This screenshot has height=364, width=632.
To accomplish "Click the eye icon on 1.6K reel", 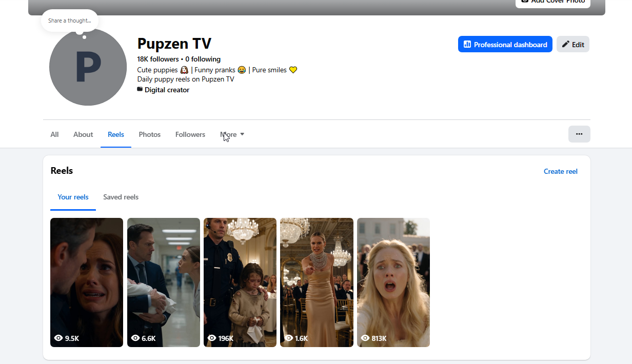I will [x=289, y=338].
